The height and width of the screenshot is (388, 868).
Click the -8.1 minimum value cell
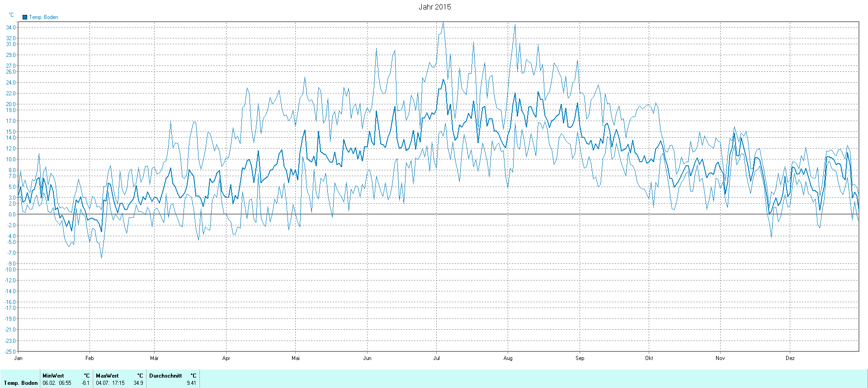click(85, 383)
